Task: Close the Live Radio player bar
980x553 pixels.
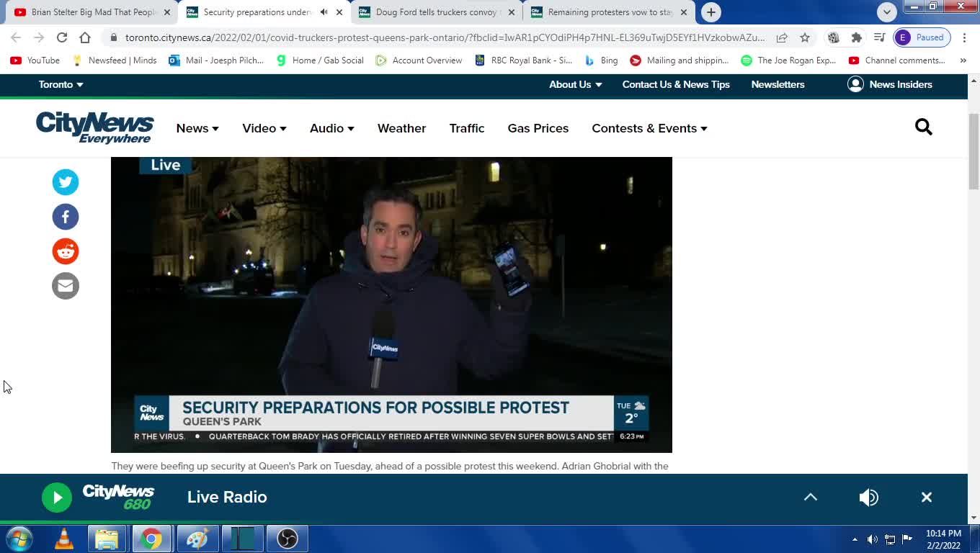Action: 927,498
